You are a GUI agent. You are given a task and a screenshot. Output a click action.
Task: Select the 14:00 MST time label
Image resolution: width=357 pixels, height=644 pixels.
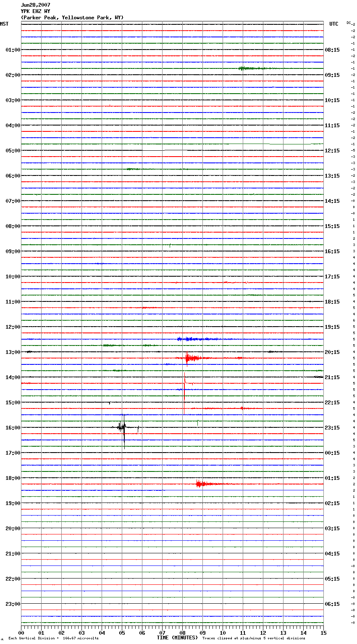coord(13,377)
